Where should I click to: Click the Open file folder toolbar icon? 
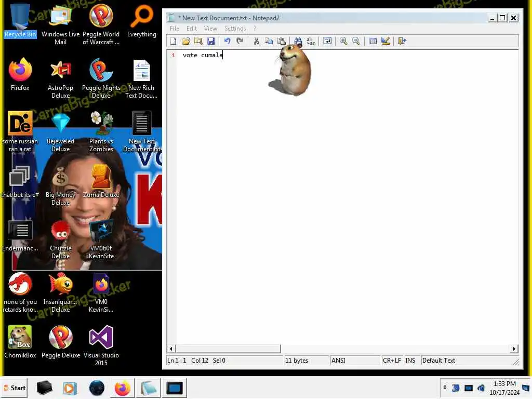[186, 41]
